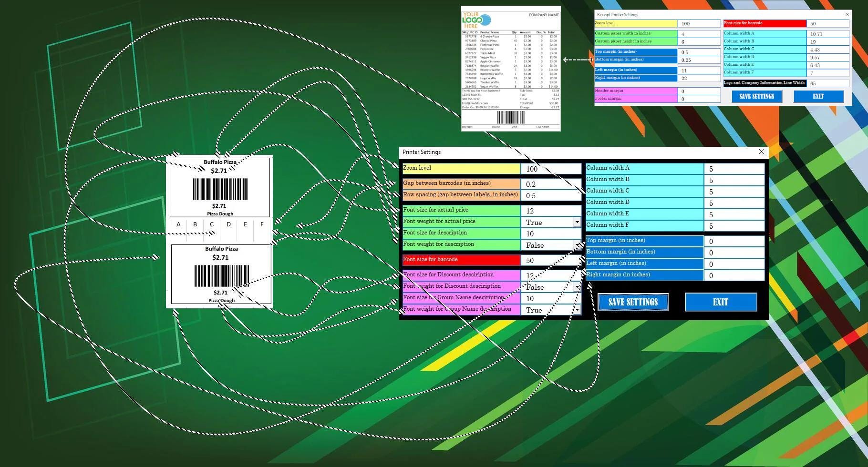
Task: Click SAVE SETTINGS in the Printer Settings dialog
Action: pyautogui.click(x=633, y=302)
